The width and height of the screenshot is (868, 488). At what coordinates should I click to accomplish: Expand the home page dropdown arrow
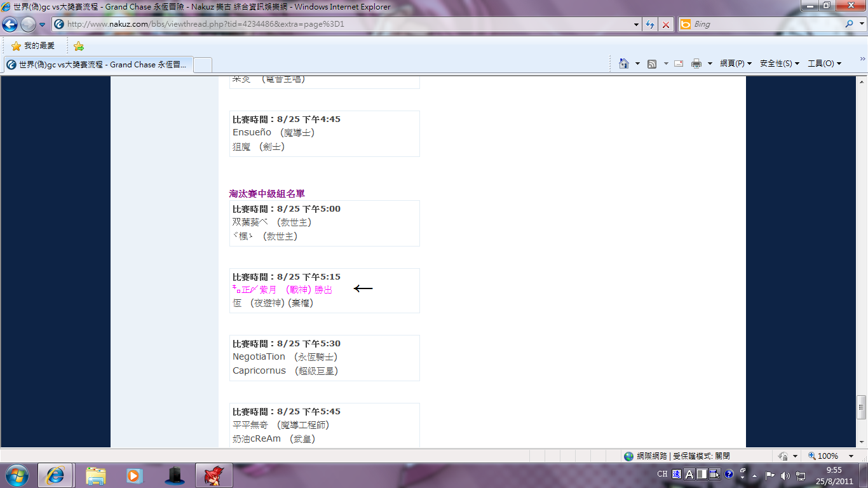(637, 64)
